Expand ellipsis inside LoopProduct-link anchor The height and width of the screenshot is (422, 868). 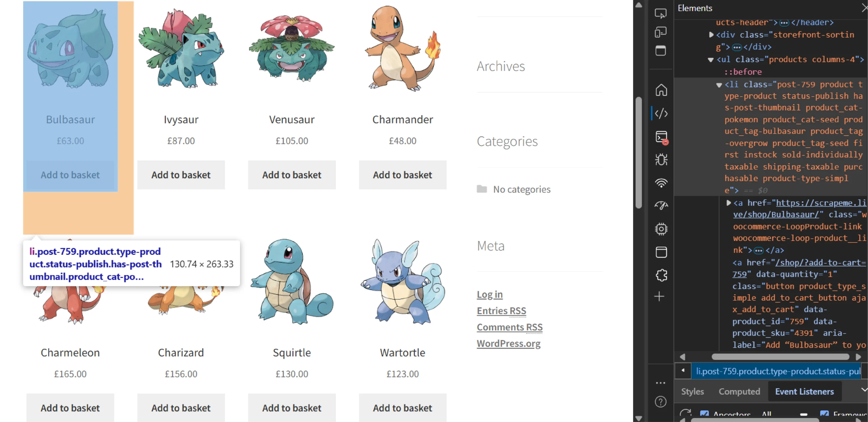pos(758,251)
